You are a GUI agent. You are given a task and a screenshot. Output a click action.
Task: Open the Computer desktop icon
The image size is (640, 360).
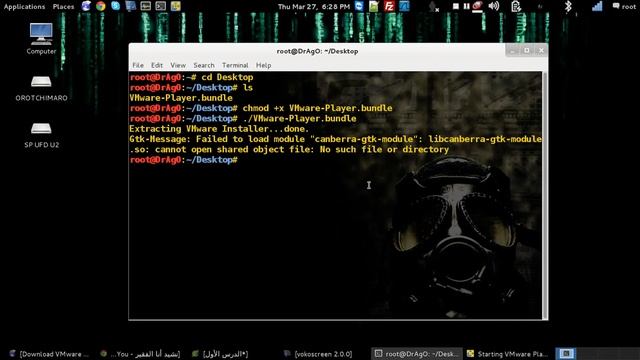pyautogui.click(x=41, y=39)
